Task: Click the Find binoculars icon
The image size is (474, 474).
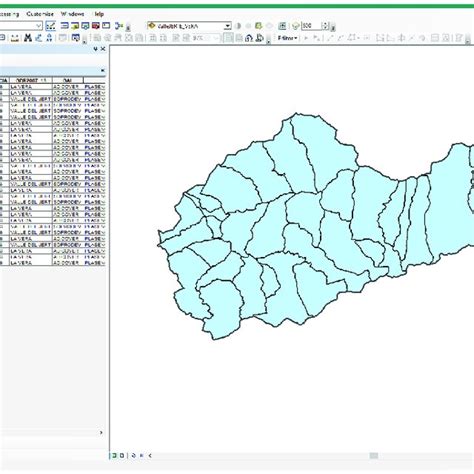Action: pos(28,38)
